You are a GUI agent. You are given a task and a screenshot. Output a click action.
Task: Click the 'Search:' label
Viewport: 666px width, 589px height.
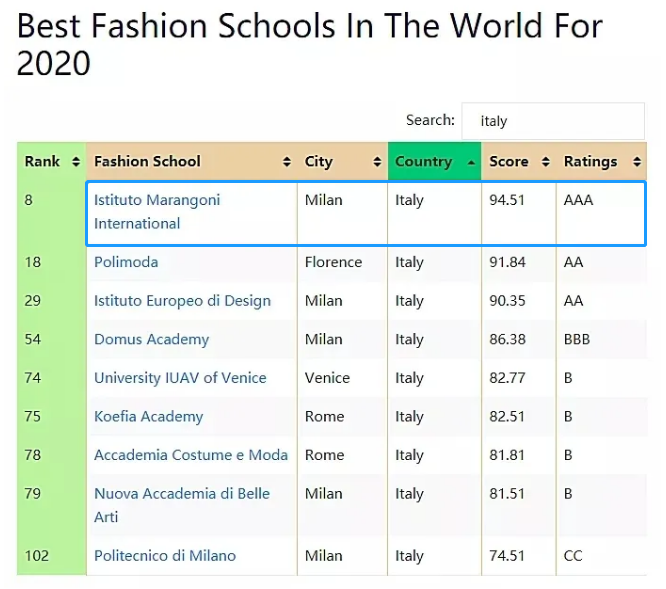430,120
